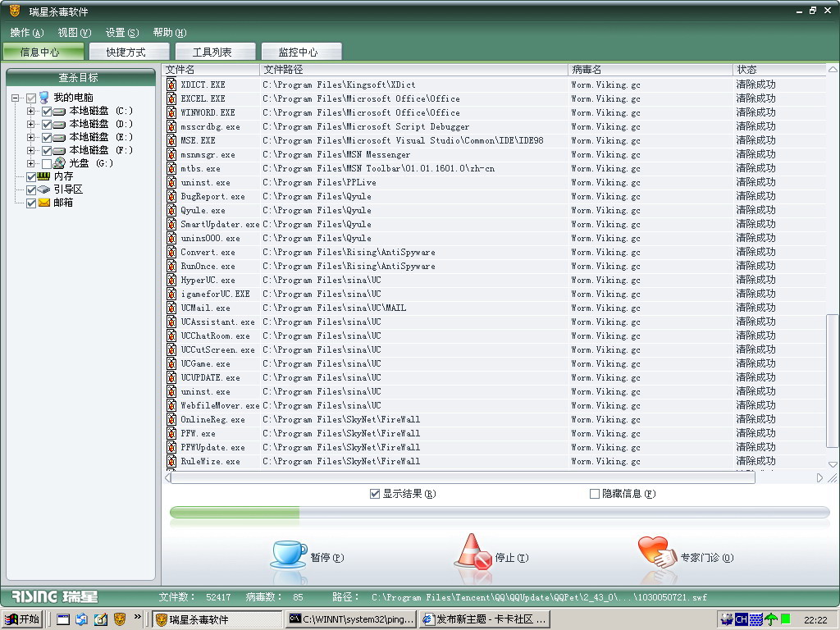The image size is (840, 630).
Task: Enable hide information (隐藏信息) checkbox
Action: pyautogui.click(x=594, y=494)
